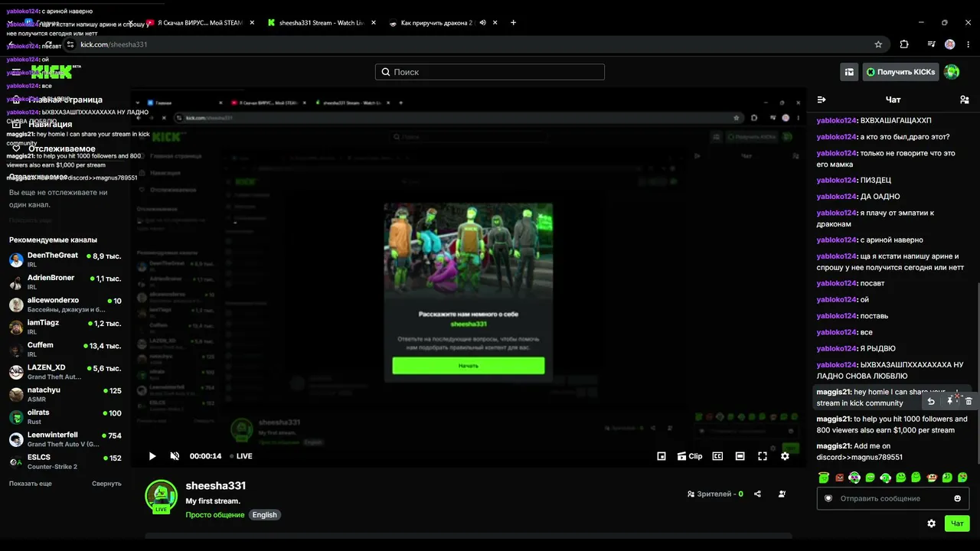Toggle closed captions in the player
Image resolution: width=980 pixels, height=551 pixels.
pos(717,456)
